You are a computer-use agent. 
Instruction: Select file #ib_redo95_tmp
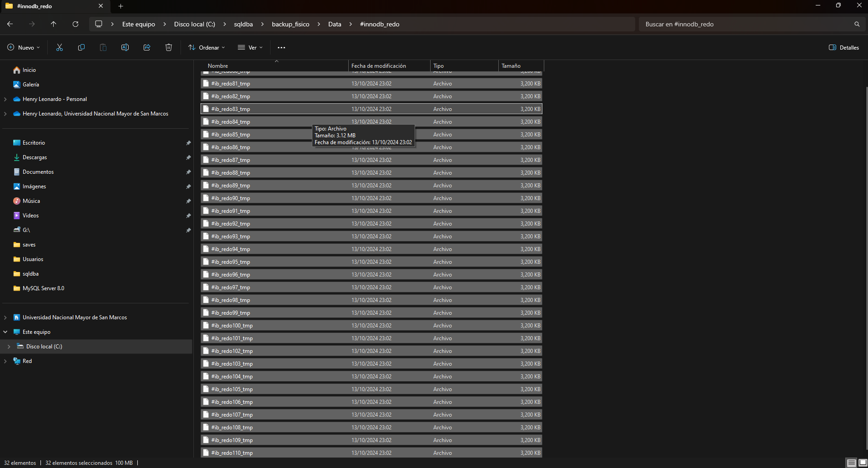pyautogui.click(x=371, y=262)
